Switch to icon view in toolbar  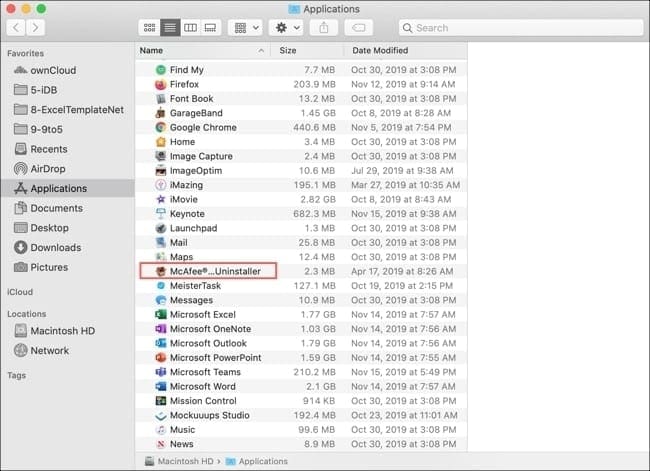[150, 28]
